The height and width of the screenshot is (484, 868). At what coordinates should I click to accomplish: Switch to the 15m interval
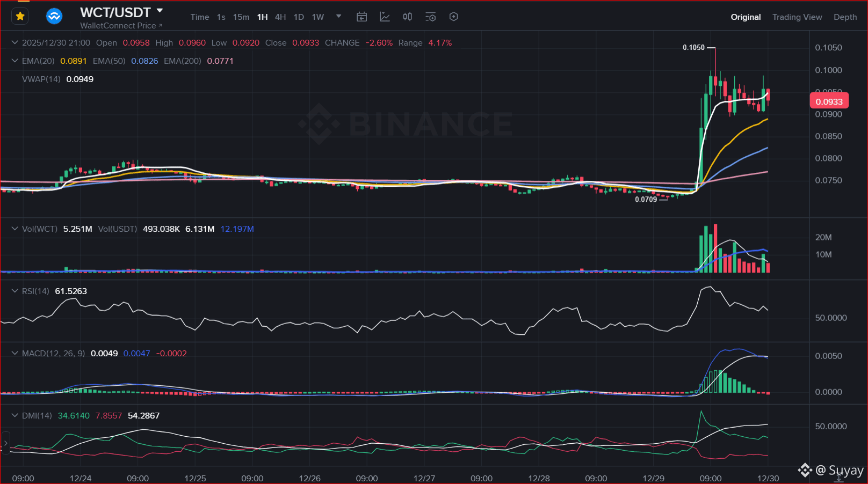[x=241, y=17]
